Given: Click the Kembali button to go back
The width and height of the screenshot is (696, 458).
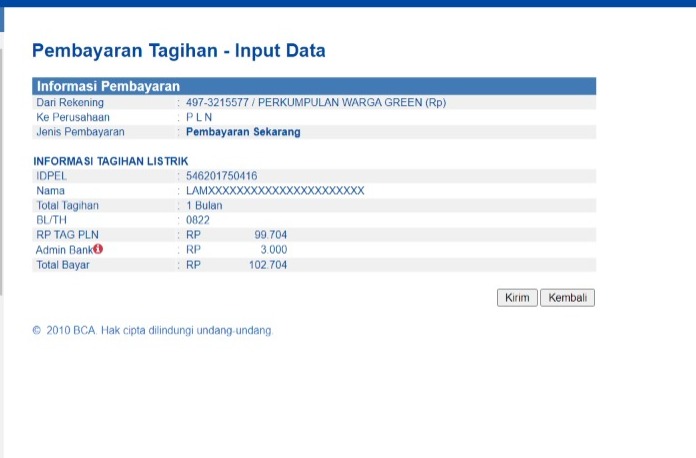Looking at the screenshot, I should pos(567,298).
